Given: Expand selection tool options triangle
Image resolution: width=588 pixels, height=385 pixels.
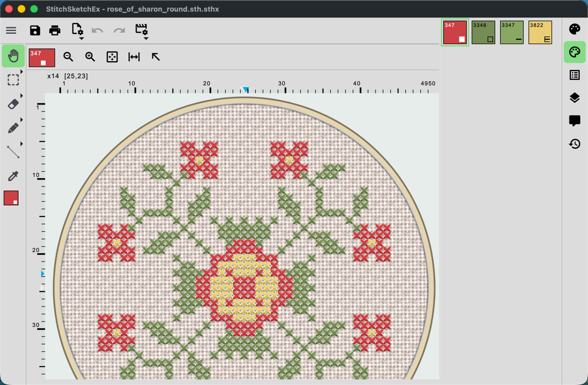Looking at the screenshot, I should [x=21, y=72].
